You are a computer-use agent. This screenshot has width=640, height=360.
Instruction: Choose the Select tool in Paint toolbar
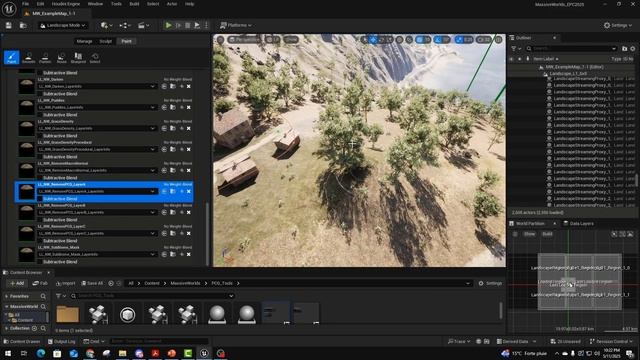(x=95, y=57)
